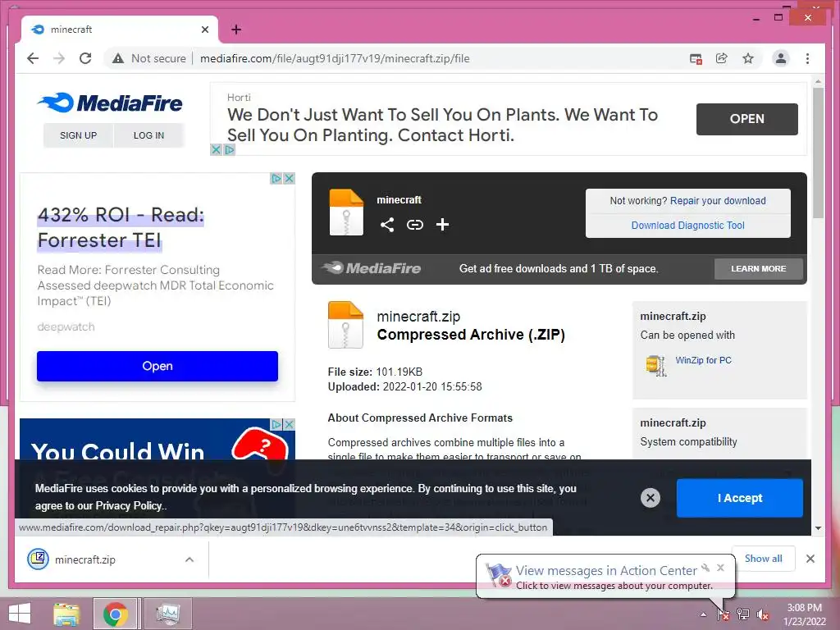Image resolution: width=840 pixels, height=630 pixels.
Task: Open a new browser tab
Action: point(236,30)
